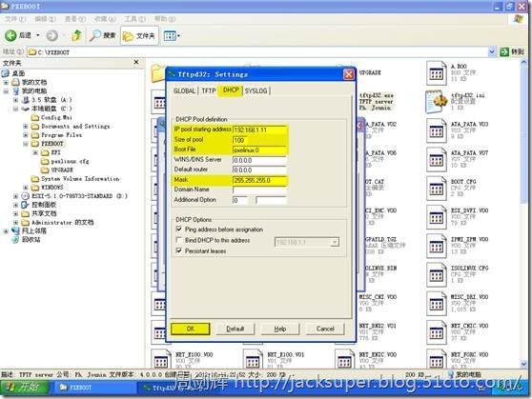The width and height of the screenshot is (532, 399).
Task: Switch to the GLOBAL settings tab
Action: pyautogui.click(x=185, y=90)
